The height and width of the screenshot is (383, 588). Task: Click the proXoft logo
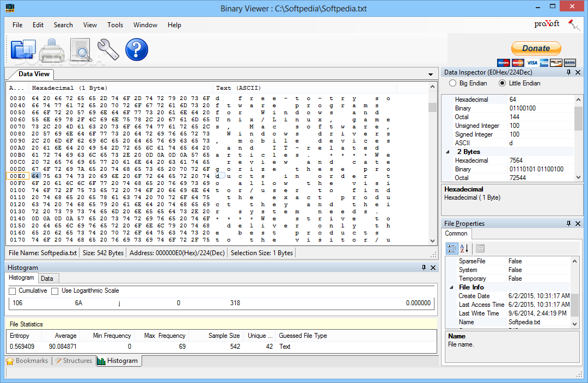tap(547, 23)
